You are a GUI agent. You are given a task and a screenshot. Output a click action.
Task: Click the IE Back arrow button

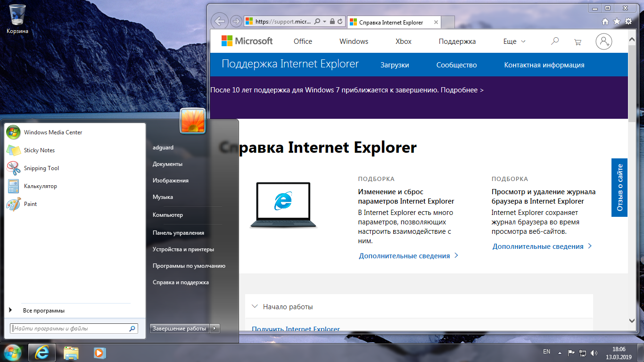tap(219, 21)
